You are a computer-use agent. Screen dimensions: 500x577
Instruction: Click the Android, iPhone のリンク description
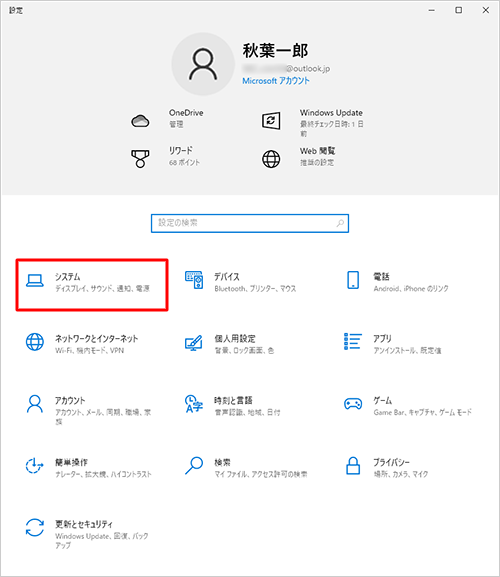click(411, 288)
